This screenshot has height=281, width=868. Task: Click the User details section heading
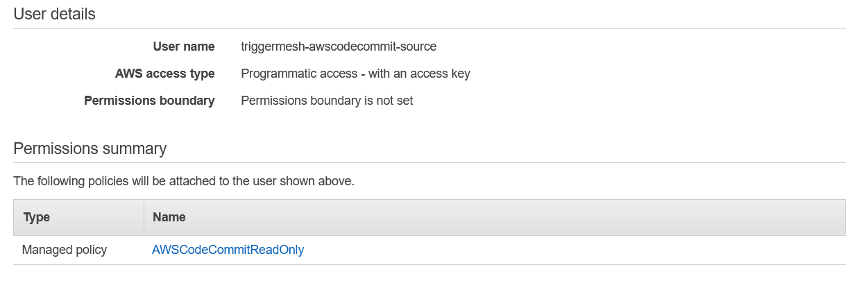55,14
